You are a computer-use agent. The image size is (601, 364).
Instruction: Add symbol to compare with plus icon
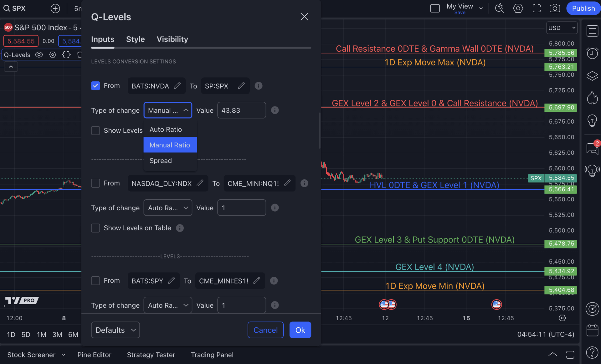[x=55, y=8]
